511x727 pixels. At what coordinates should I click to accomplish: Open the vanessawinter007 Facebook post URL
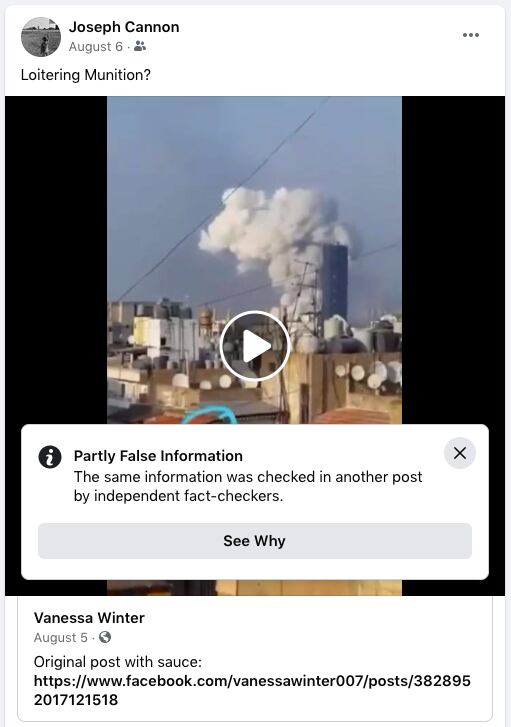252,690
